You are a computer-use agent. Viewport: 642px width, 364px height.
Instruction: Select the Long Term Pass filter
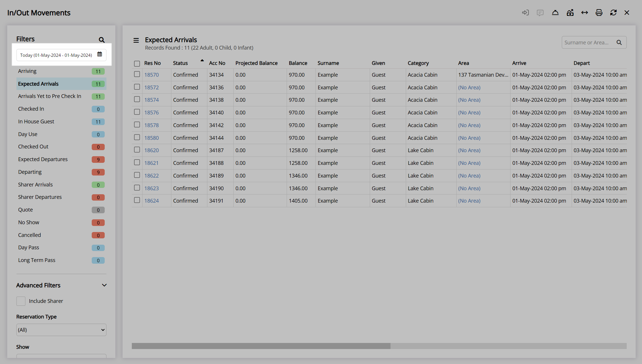(x=61, y=260)
